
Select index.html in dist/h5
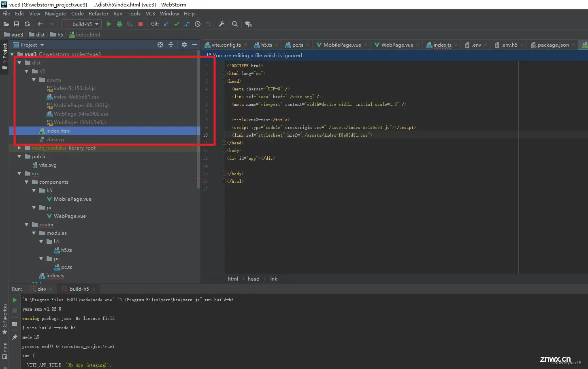coord(58,131)
